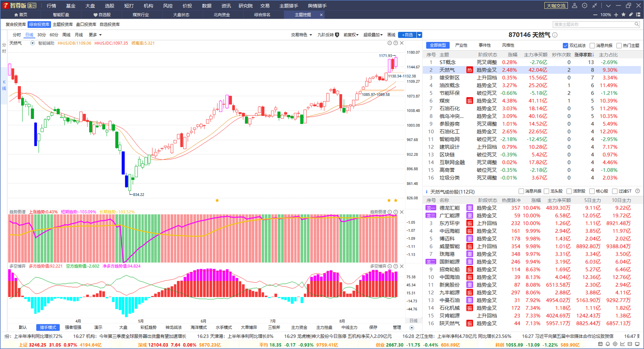Open the 主题猎手 menu
Viewport: 644px width, 349px height.
(289, 6)
